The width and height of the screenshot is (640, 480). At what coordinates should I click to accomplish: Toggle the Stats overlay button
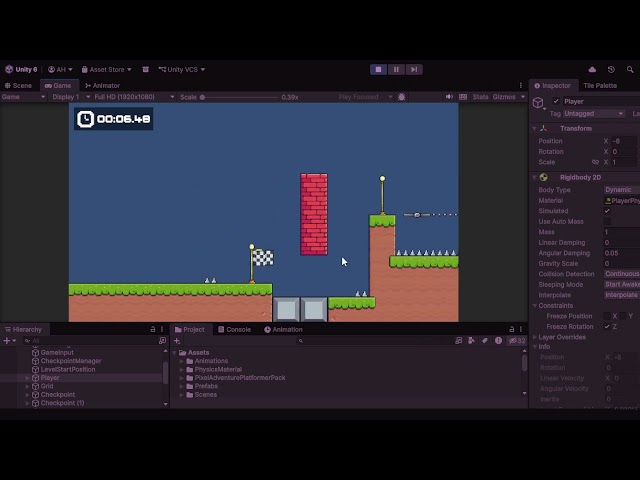pyautogui.click(x=480, y=97)
